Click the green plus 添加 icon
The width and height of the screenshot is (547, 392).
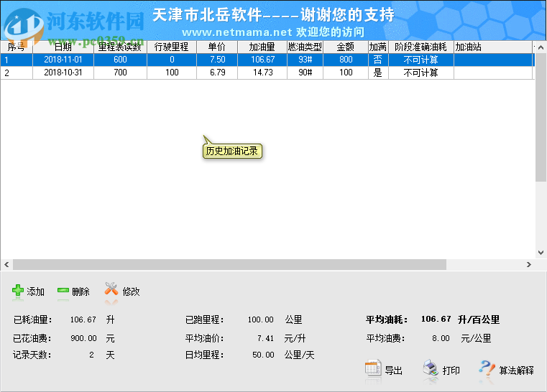[18, 290]
